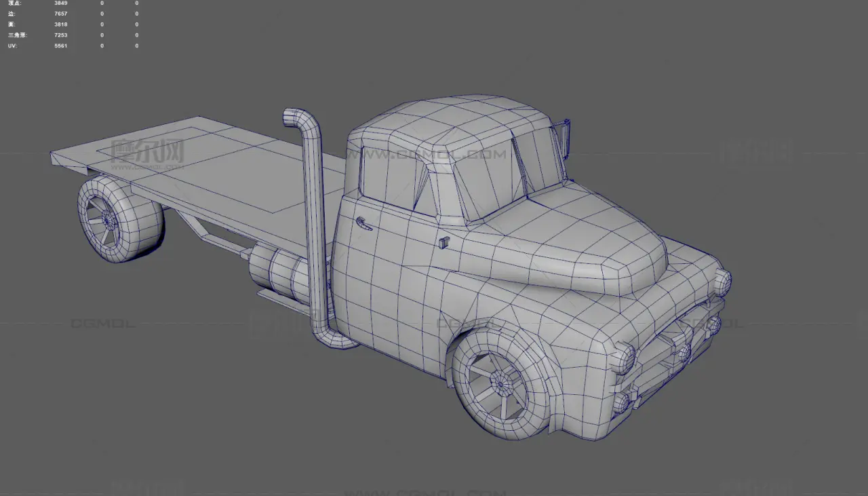868x496 pixels.
Task: Select the far-side upper headlight
Action: 722,280
